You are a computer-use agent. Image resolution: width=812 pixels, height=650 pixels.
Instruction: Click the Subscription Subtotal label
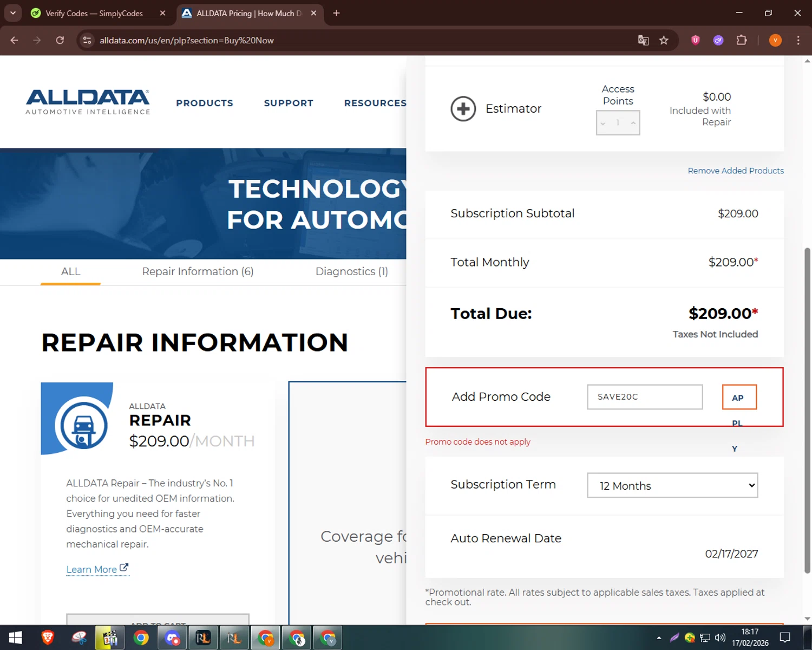pyautogui.click(x=512, y=213)
